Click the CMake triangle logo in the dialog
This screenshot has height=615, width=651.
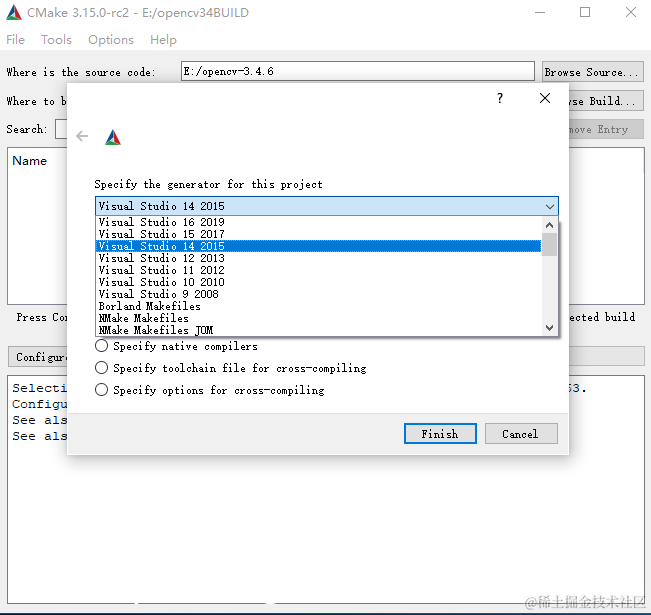pos(113,137)
